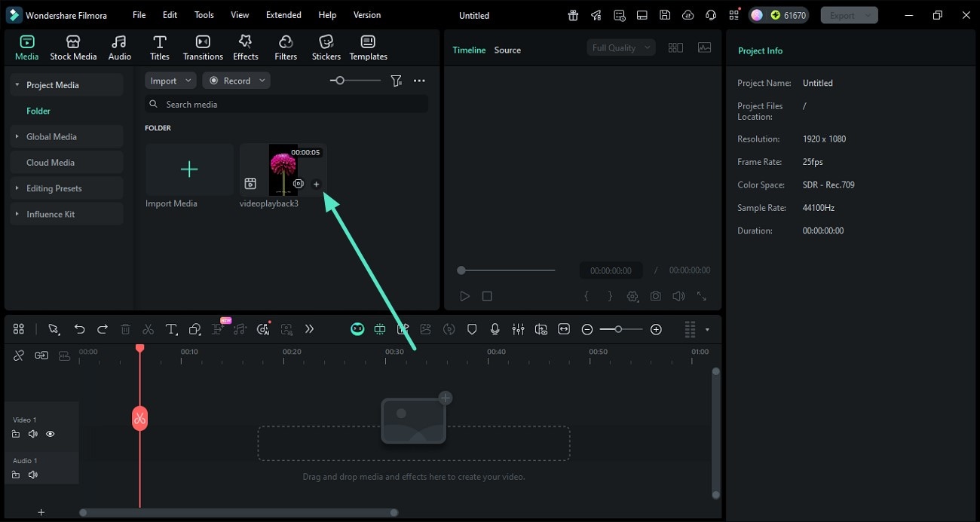This screenshot has height=522, width=980.
Task: Click the save project icon in the title bar
Action: tap(665, 14)
